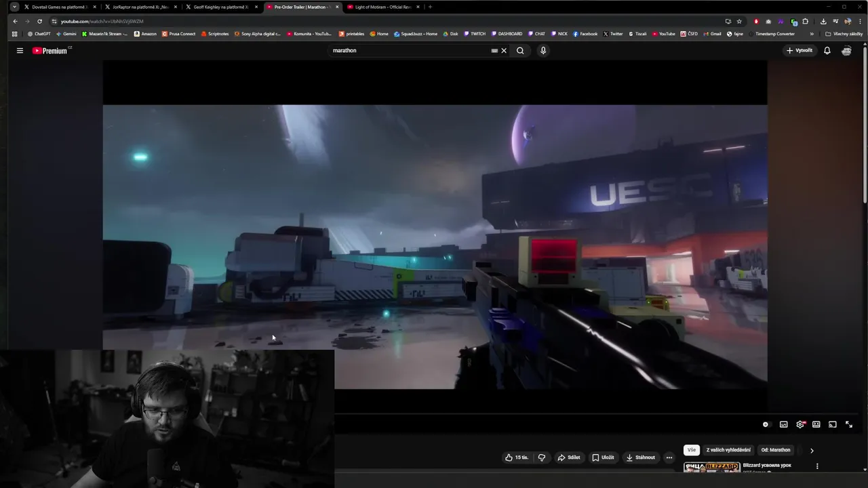868x488 pixels.
Task: Enter fullscreen in the video player
Action: coord(849,425)
